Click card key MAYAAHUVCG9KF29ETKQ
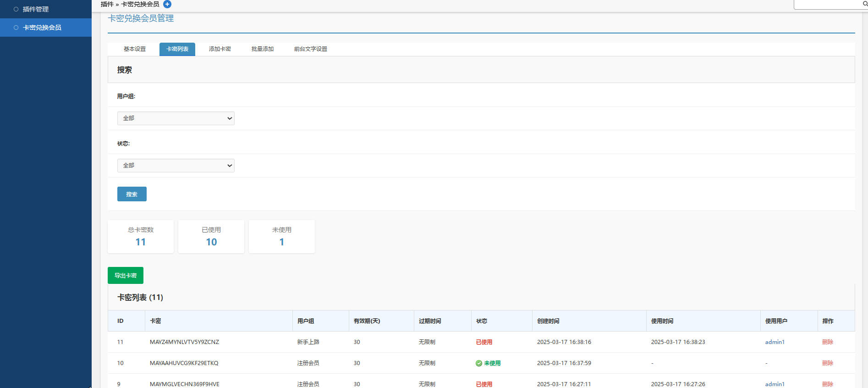 pyautogui.click(x=184, y=363)
